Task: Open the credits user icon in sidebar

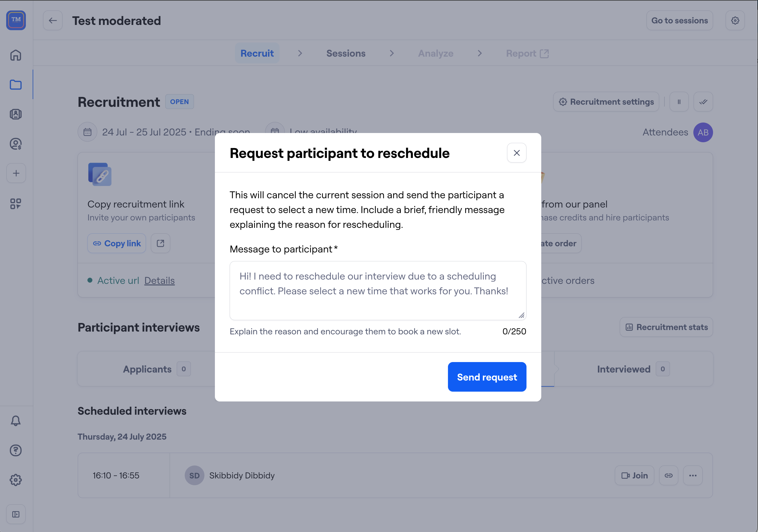Action: point(16,144)
